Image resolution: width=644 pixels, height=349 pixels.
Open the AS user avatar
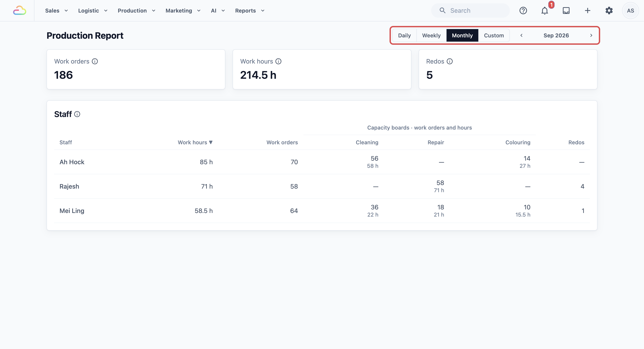[x=630, y=11]
